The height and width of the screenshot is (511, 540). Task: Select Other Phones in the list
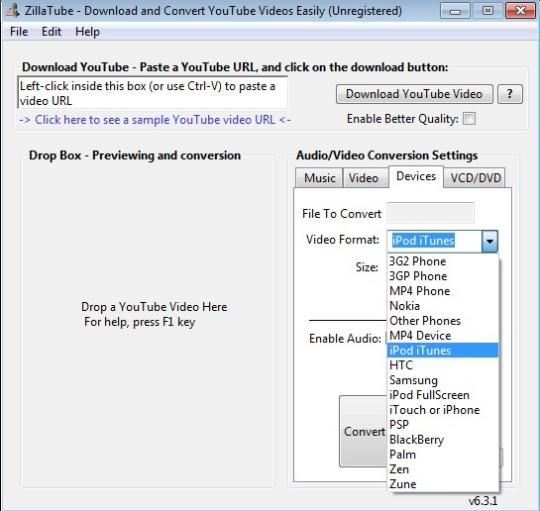point(443,321)
